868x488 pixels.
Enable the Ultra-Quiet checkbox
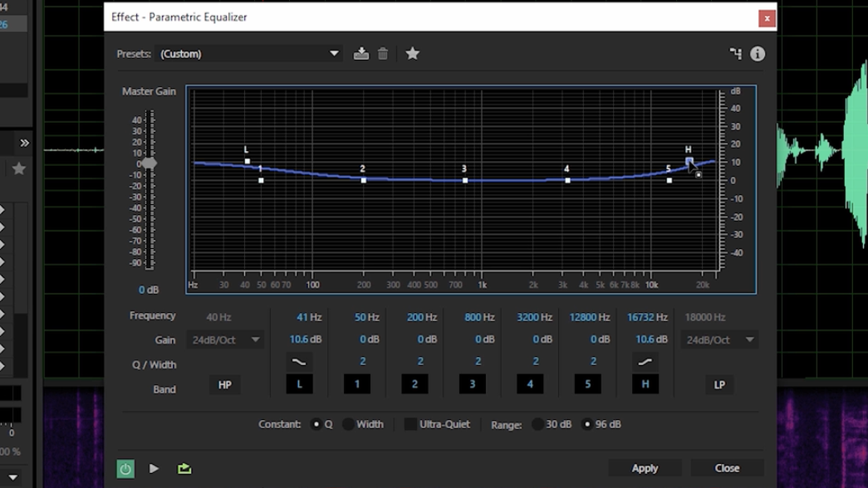pos(410,424)
